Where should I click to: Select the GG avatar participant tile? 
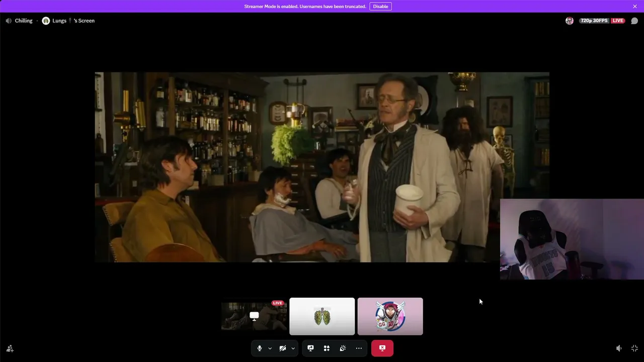(x=390, y=316)
